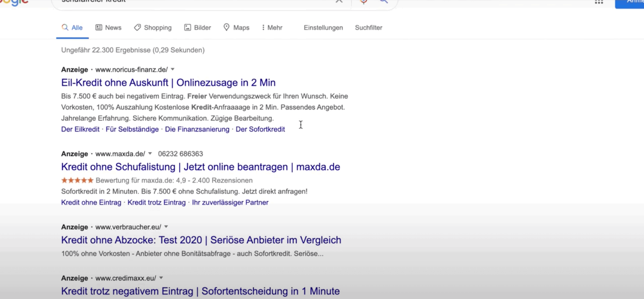The width and height of the screenshot is (644, 299).
Task: Expand dropdown arrow next to verbraucher.eu
Action: (x=166, y=227)
